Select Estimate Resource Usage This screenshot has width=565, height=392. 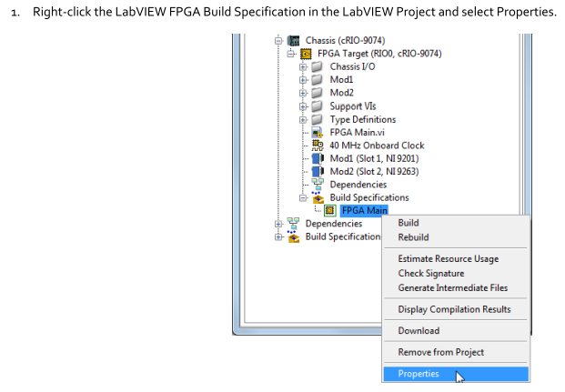click(456, 258)
